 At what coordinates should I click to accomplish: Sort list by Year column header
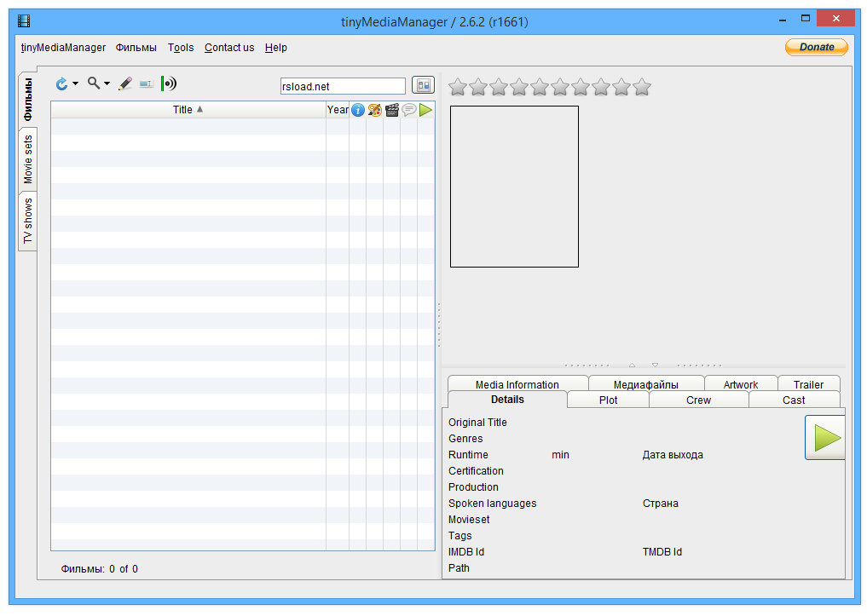338,109
